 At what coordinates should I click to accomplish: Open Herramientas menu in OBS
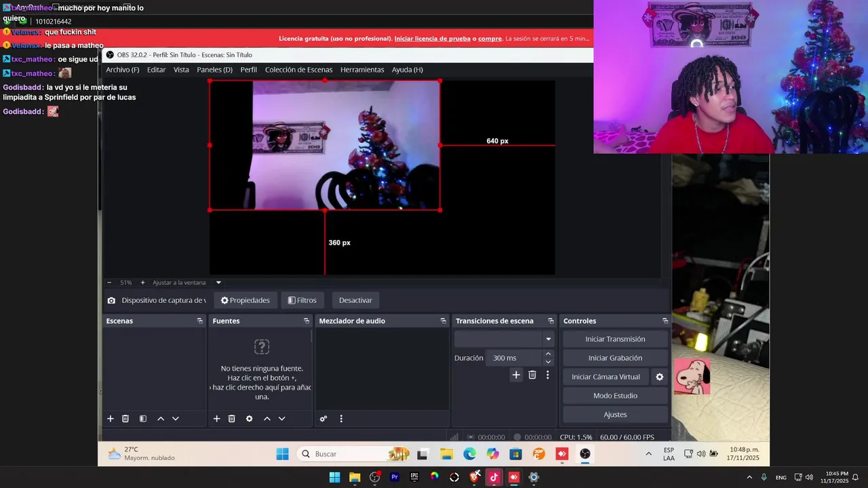coord(362,70)
